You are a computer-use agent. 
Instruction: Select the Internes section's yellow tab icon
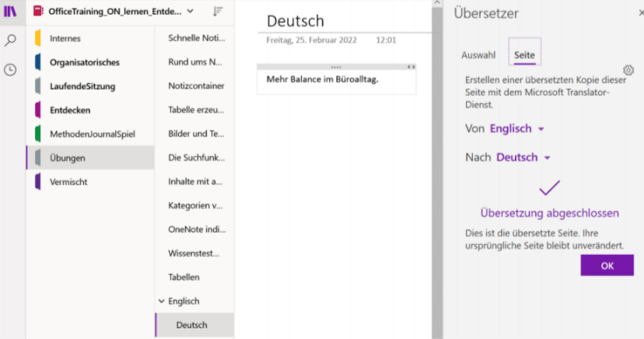tap(38, 38)
